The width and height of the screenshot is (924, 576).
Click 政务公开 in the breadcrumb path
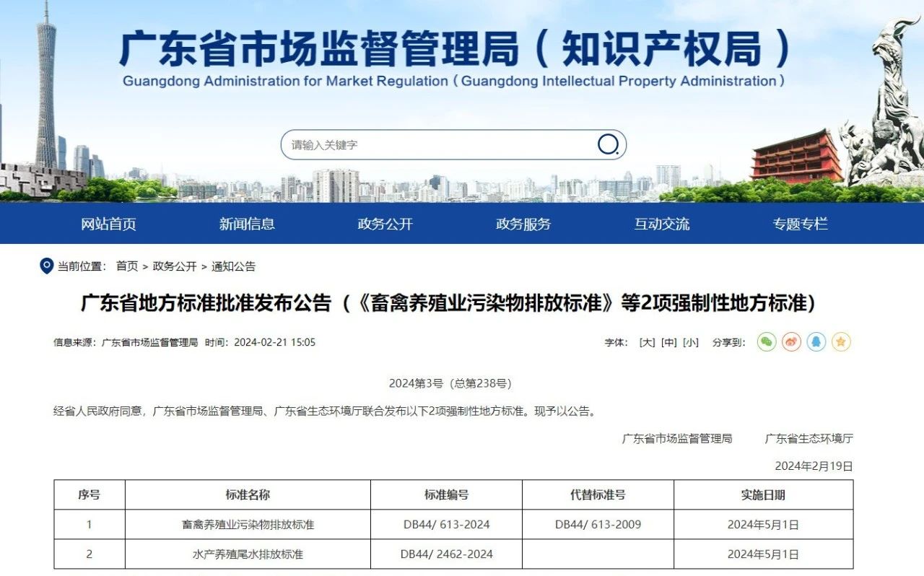[x=175, y=266]
